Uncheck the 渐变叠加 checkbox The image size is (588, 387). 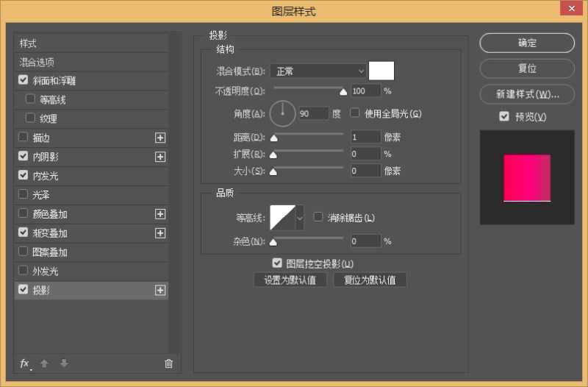[x=23, y=232]
